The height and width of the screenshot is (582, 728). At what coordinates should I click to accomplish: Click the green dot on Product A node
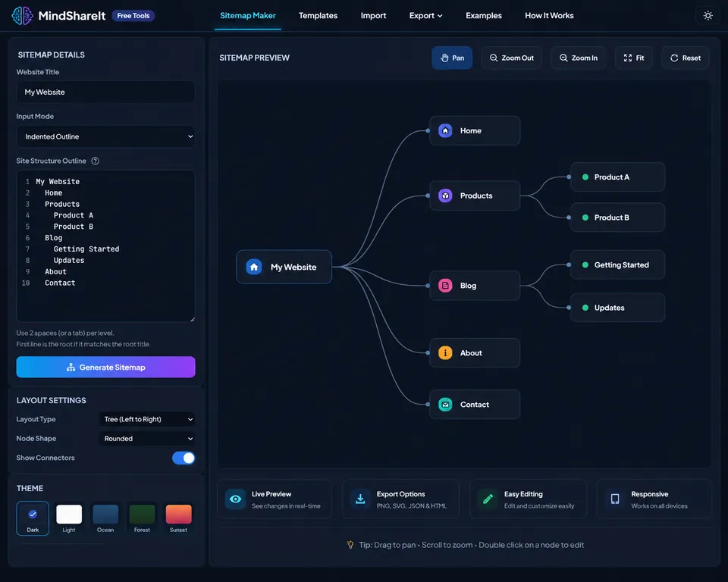pos(585,177)
